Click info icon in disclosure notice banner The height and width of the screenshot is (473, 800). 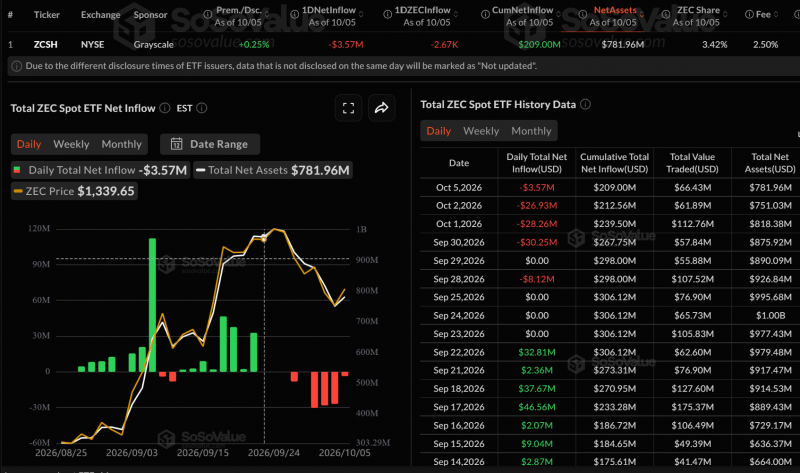[x=16, y=66]
